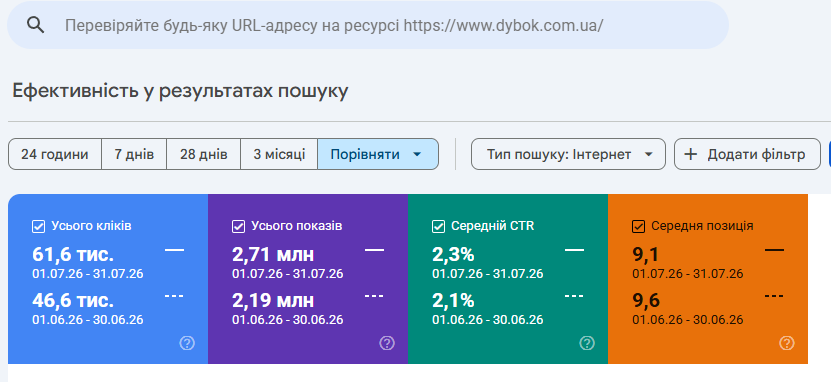Focus the URL inspection search field
This screenshot has height=382, width=831.
click(368, 25)
